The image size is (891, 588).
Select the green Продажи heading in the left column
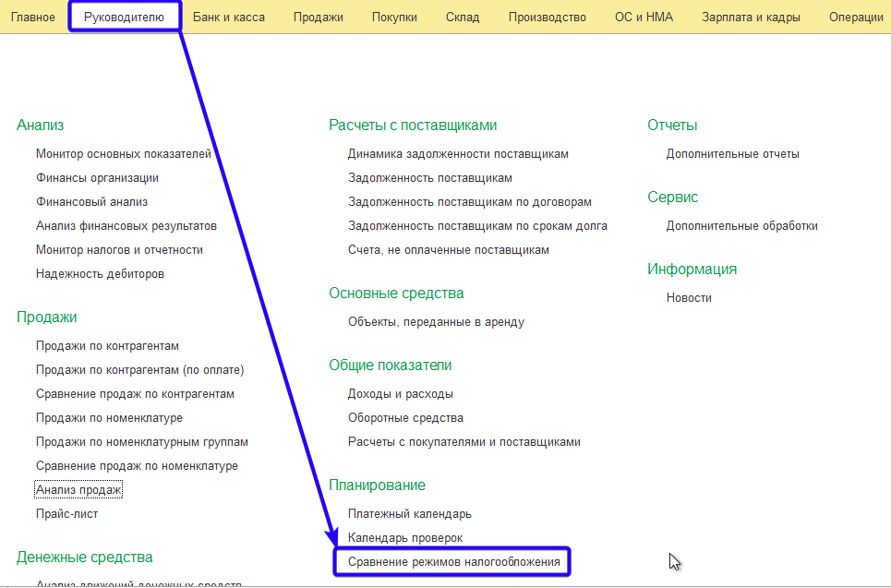coord(46,317)
